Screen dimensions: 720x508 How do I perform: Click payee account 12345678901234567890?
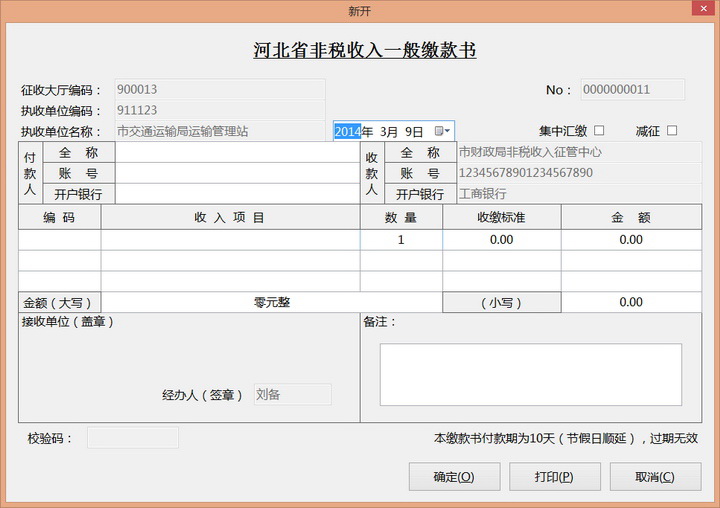579,173
